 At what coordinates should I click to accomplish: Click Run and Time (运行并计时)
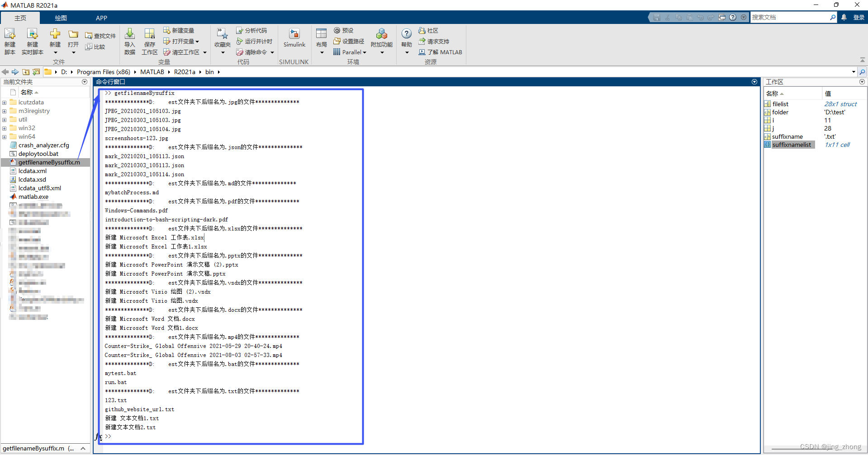(x=254, y=41)
